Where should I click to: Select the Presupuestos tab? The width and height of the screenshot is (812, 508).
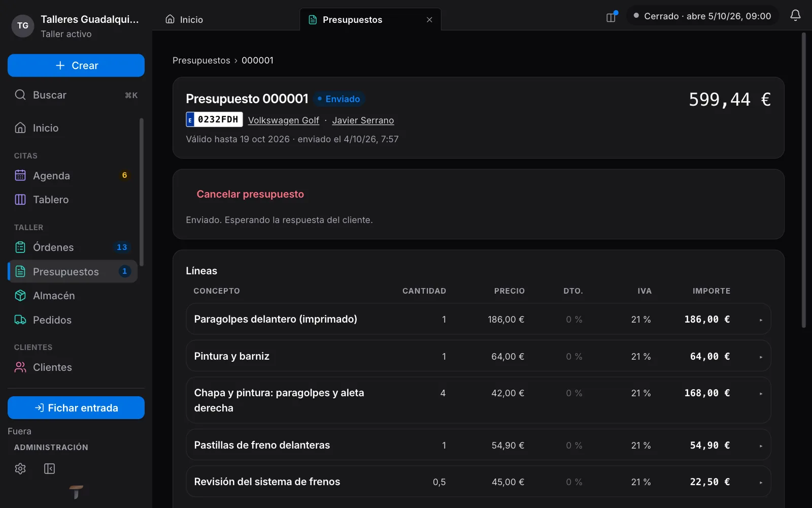tap(370, 19)
